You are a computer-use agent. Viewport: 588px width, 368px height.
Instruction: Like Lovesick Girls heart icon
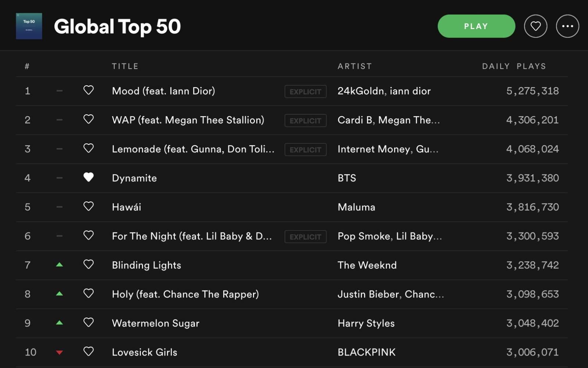tap(89, 352)
